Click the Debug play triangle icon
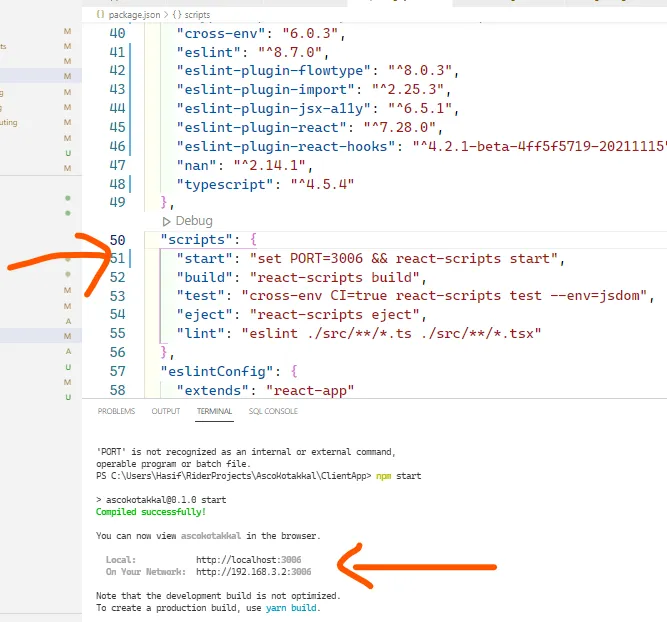The width and height of the screenshot is (667, 622). [x=166, y=222]
